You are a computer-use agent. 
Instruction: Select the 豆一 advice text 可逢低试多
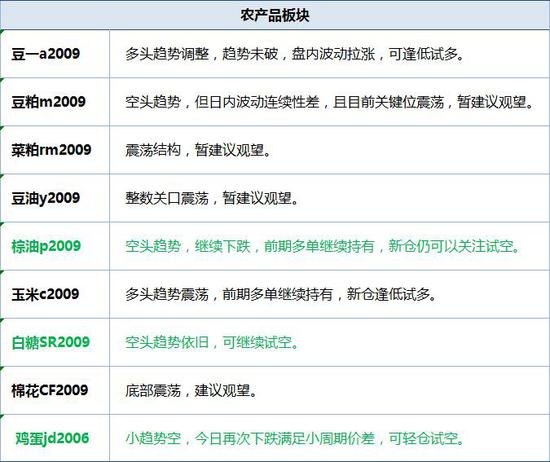pos(423,54)
